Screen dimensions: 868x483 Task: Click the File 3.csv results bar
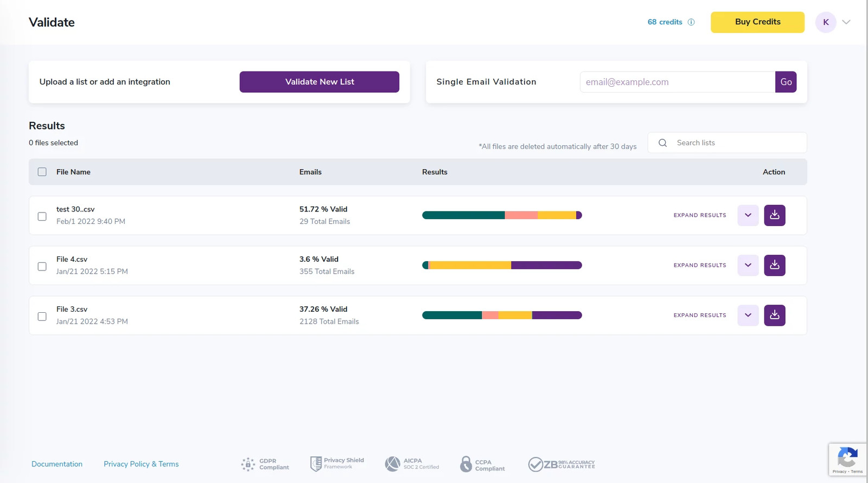click(x=502, y=315)
